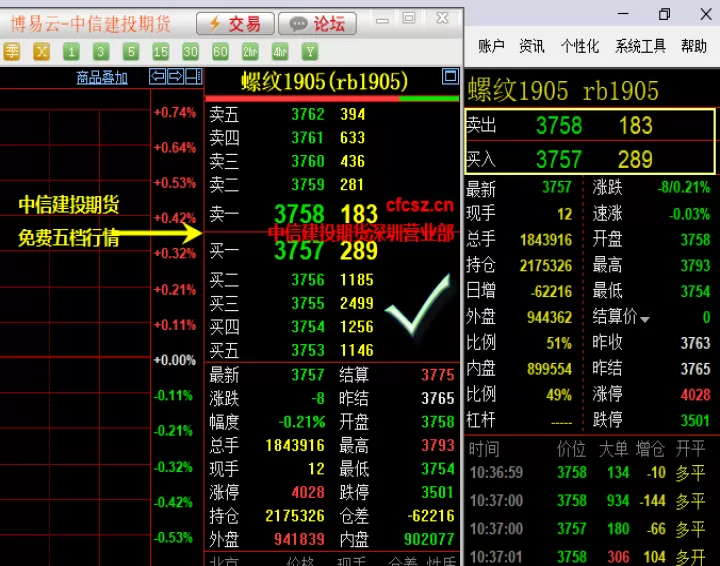720x566 pixels.
Task: Open the 账户 menu
Action: (x=491, y=46)
